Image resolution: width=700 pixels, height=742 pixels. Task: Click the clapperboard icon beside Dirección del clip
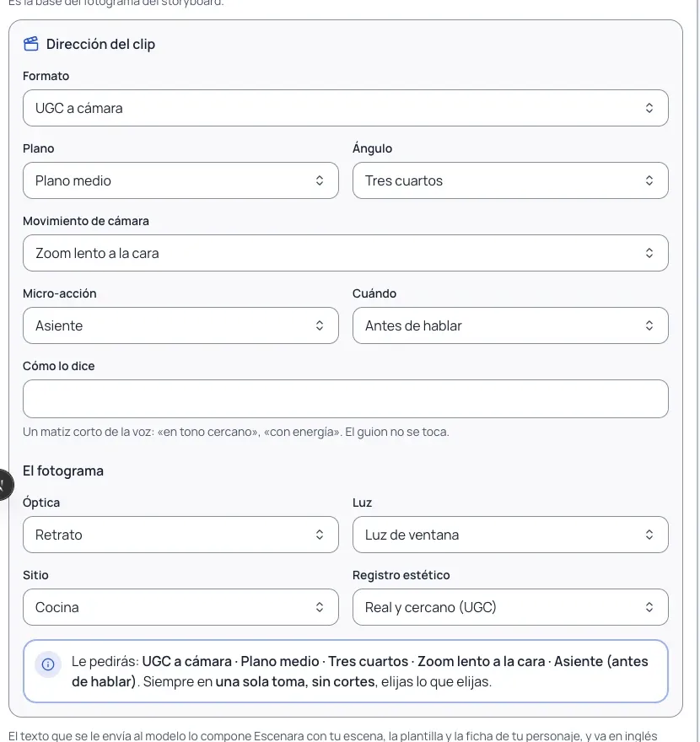point(31,44)
